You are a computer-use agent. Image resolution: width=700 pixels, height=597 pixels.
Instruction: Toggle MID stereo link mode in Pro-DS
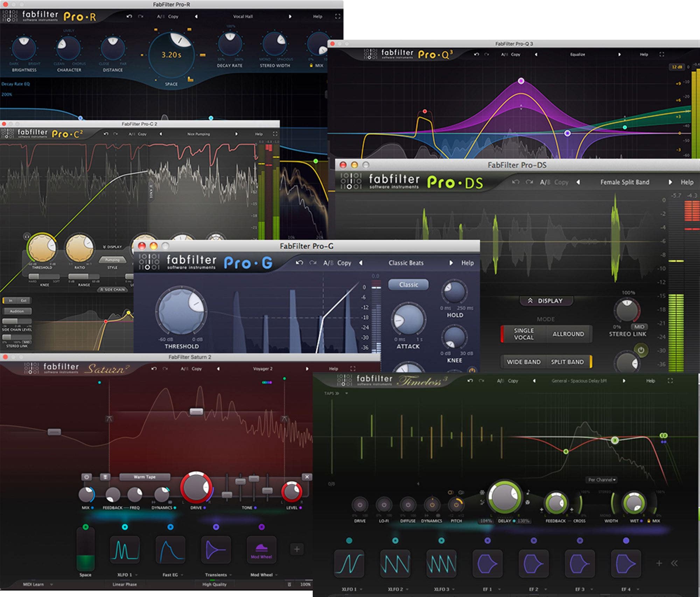coord(639,326)
